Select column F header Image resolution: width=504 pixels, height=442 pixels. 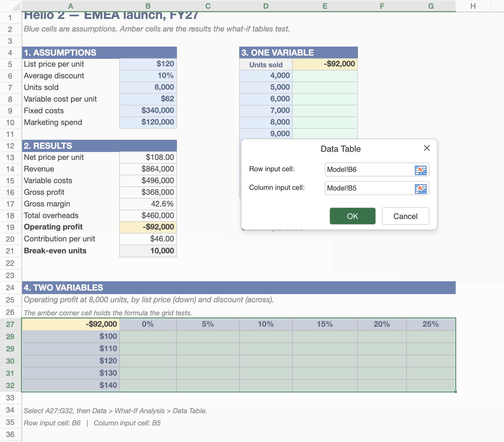coord(382,6)
